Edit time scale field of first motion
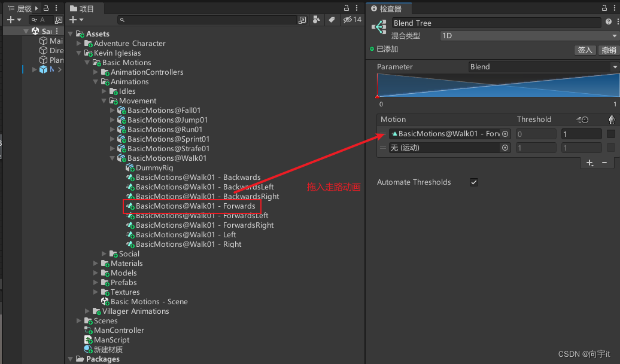Screen dimensions: 620x364 pos(581,134)
